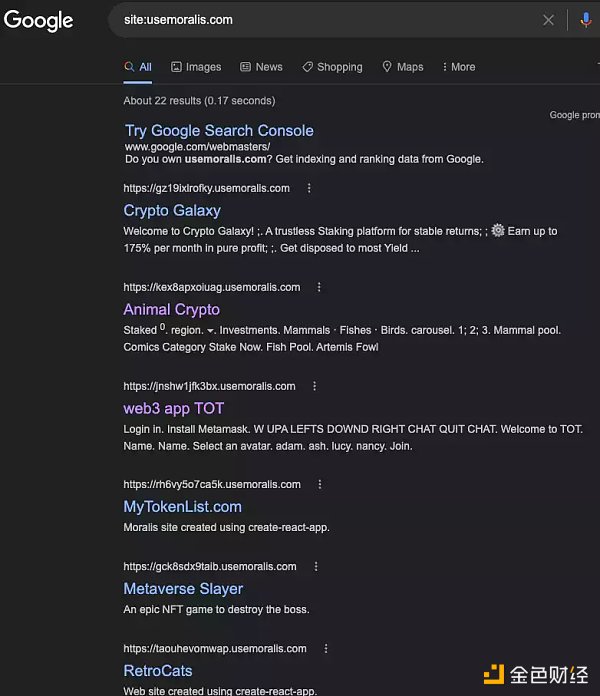The height and width of the screenshot is (696, 600).
Task: Switch to the News tab
Action: [x=261, y=67]
